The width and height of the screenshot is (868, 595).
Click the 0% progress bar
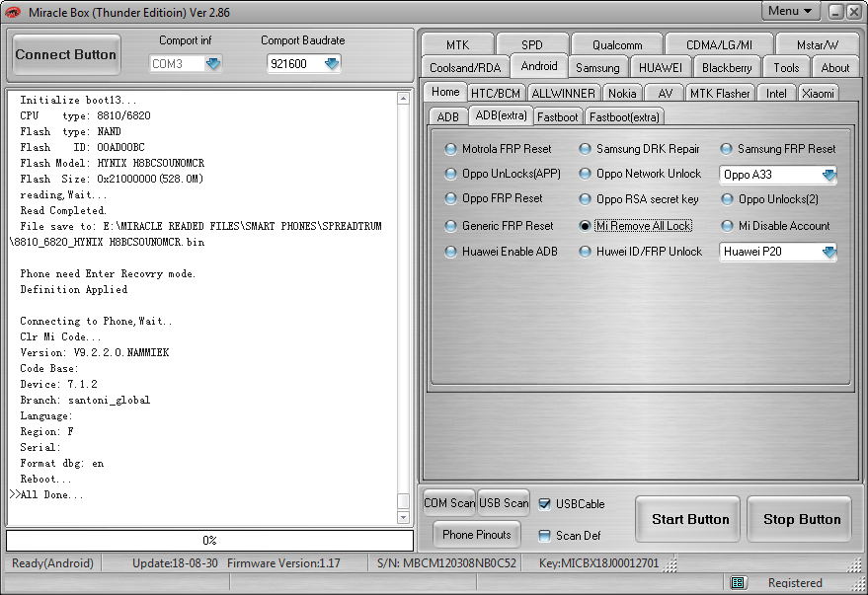tap(209, 541)
